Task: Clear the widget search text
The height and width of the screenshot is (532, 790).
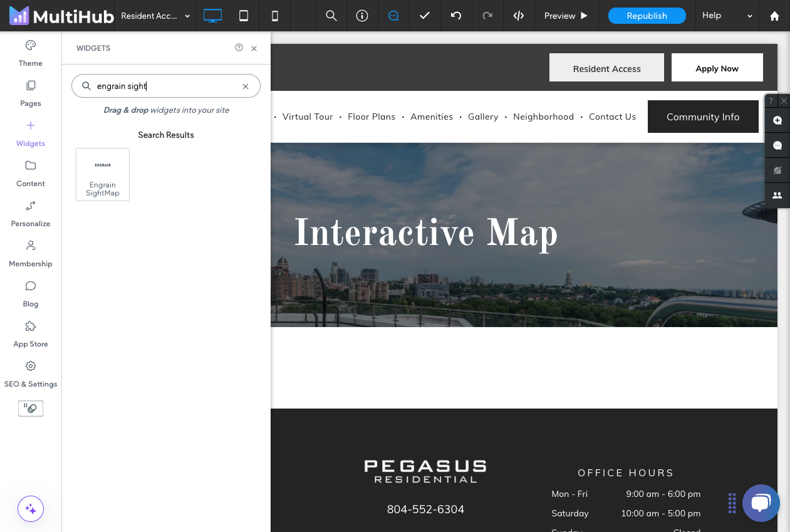Action: point(246,86)
